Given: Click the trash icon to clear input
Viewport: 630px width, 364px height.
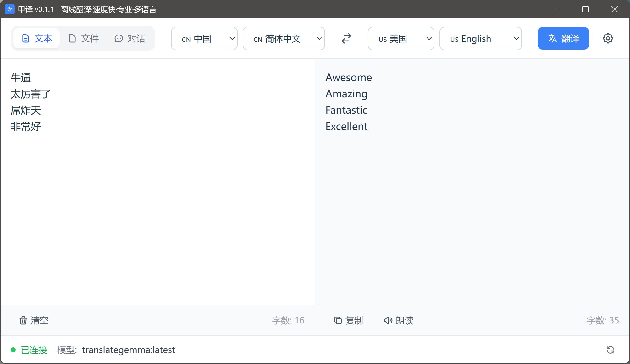Looking at the screenshot, I should [23, 320].
